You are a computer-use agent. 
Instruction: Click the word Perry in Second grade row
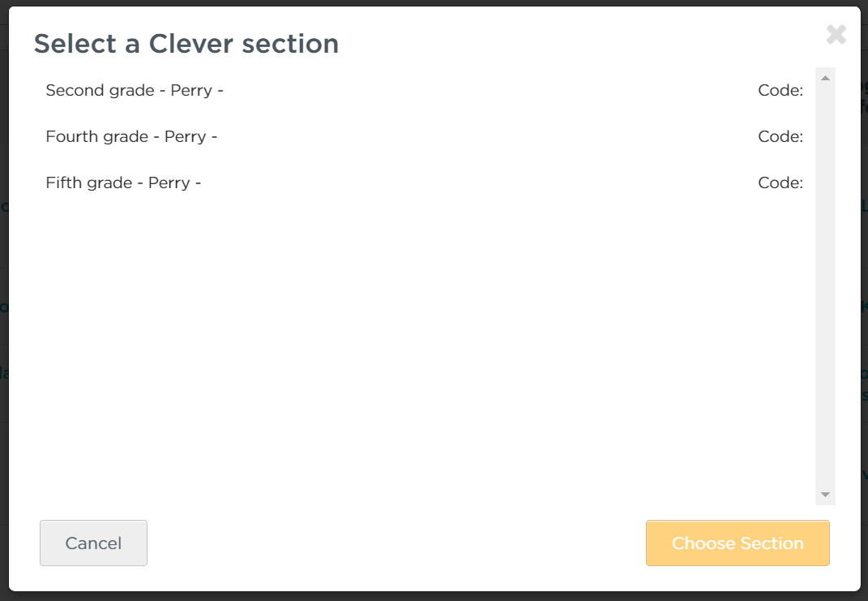tap(191, 91)
